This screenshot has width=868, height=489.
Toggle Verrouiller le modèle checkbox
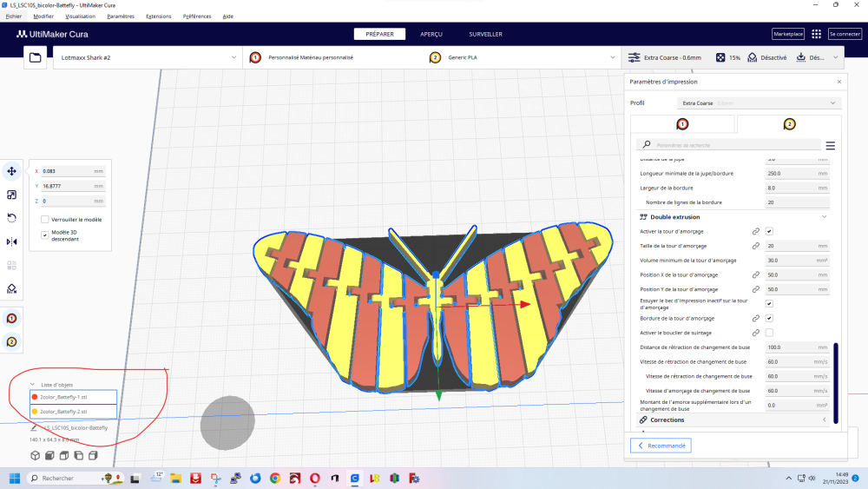coord(45,219)
